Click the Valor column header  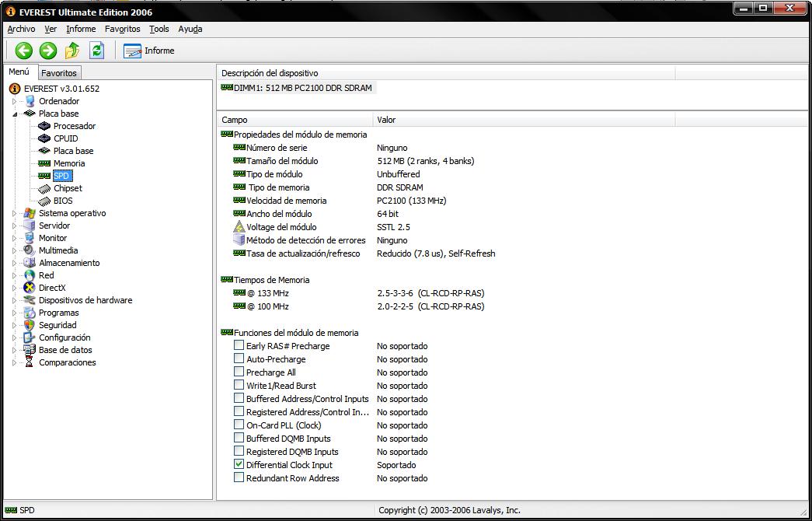pyautogui.click(x=524, y=120)
